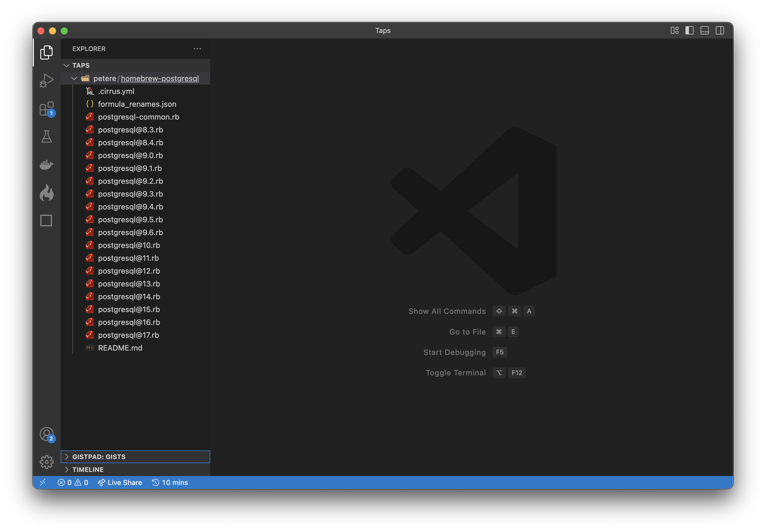Select postgresql-common.rb file
The height and width of the screenshot is (532, 766).
click(x=139, y=116)
